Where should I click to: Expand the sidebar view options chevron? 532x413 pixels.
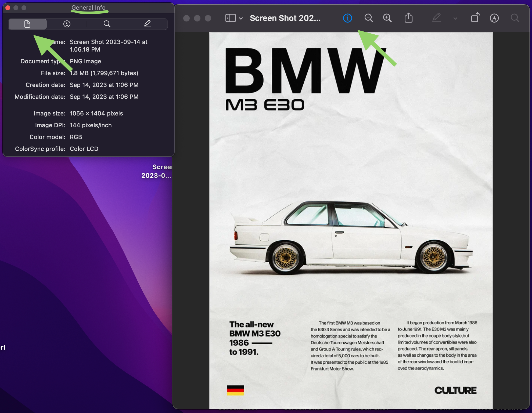click(x=241, y=19)
